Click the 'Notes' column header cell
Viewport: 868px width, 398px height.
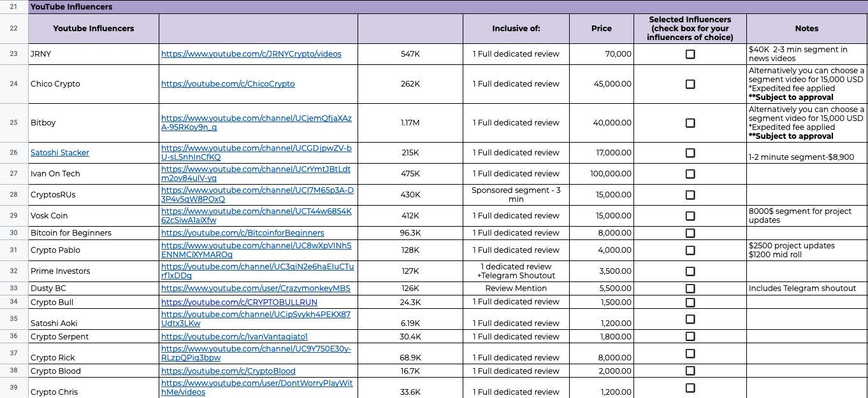[x=807, y=29]
